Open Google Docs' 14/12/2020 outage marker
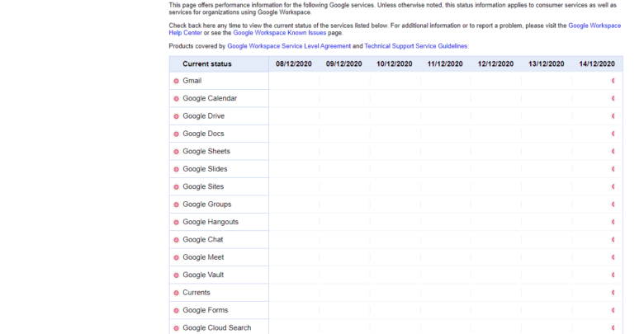Screen dimensions: 644x334 tap(613, 134)
